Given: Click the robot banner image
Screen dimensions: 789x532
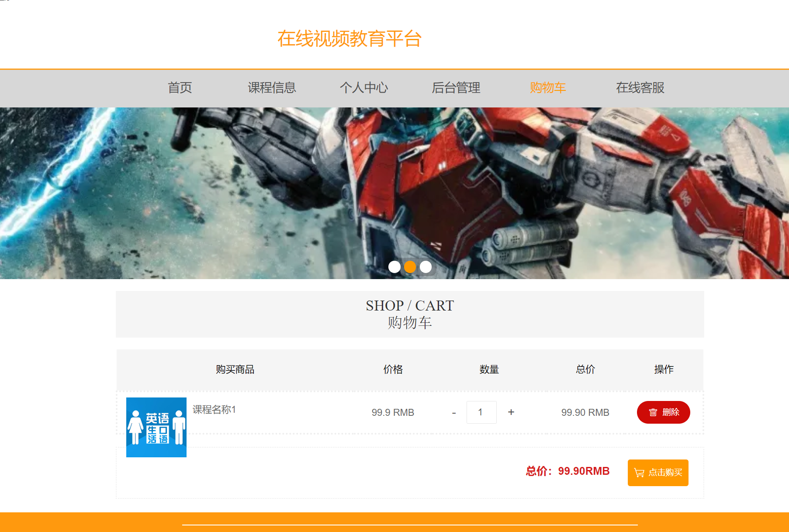Looking at the screenshot, I should pos(394,193).
